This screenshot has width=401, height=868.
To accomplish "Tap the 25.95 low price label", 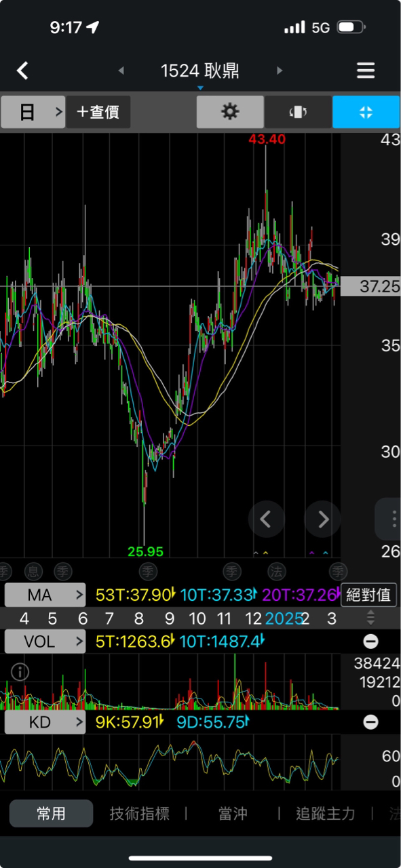I will tap(145, 552).
